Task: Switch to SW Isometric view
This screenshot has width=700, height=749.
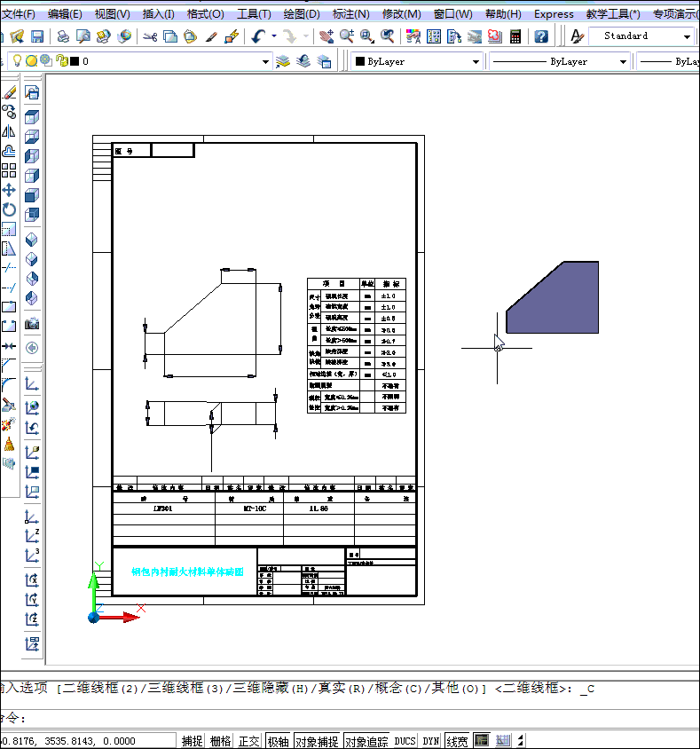Action: coord(32,240)
